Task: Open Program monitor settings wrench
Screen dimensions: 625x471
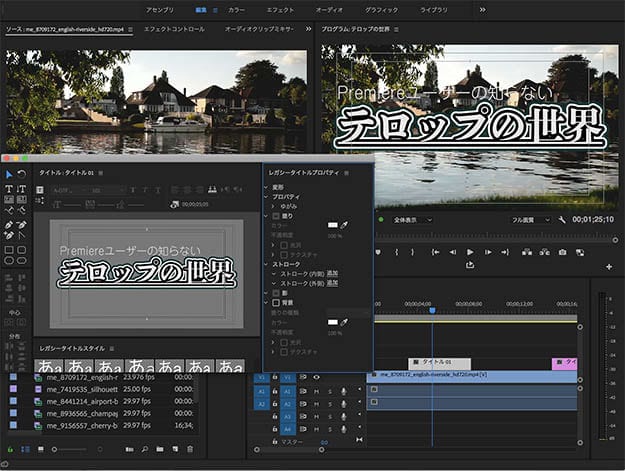Action: click(x=562, y=220)
